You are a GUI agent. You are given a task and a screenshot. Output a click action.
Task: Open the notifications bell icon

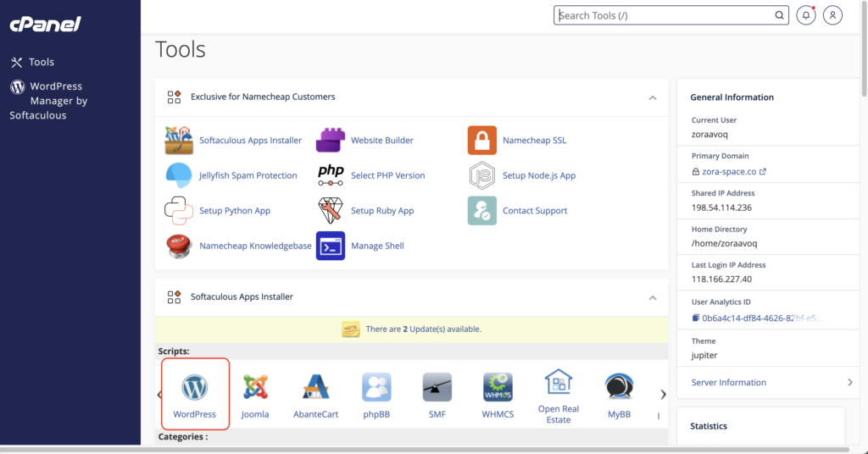click(806, 15)
